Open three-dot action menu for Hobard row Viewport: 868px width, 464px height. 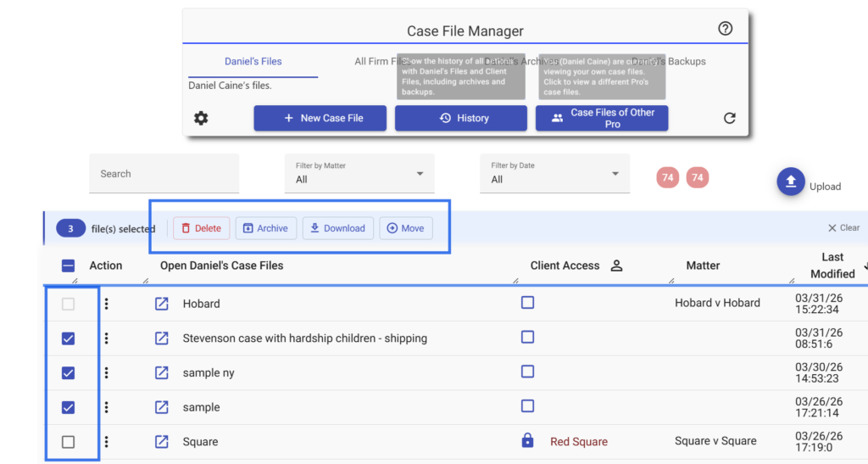(x=106, y=304)
